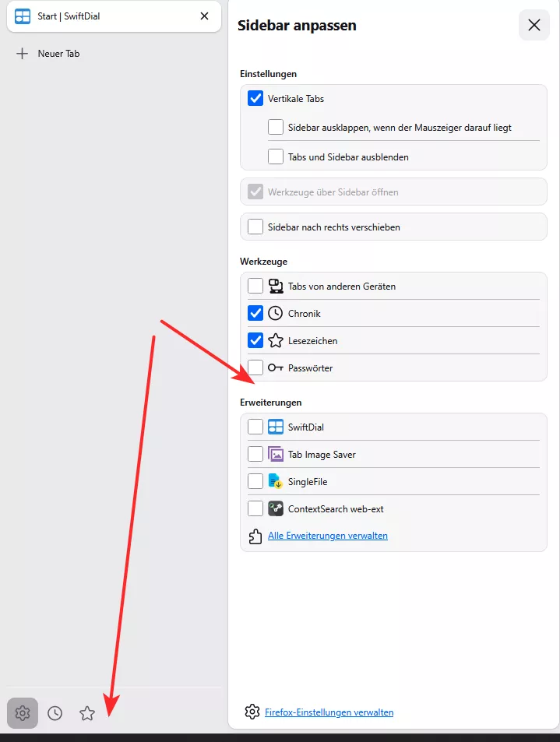Check Sidebar nach rechts verschieben
Screen dimensions: 560x742
pos(255,227)
